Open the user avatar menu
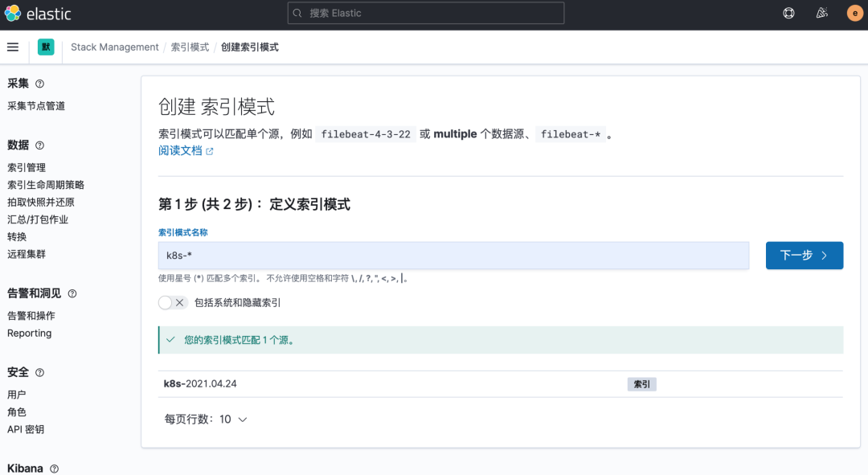The width and height of the screenshot is (868, 475). (854, 14)
